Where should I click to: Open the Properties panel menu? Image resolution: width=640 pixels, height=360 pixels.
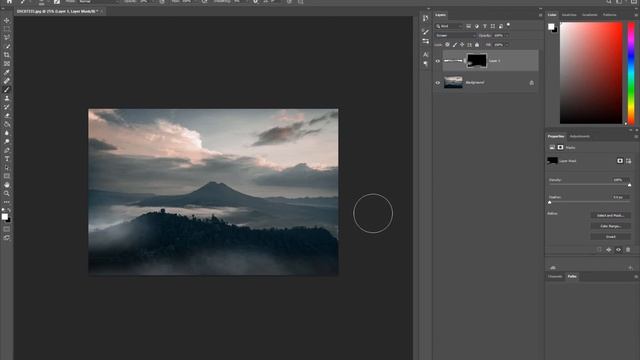click(636, 137)
